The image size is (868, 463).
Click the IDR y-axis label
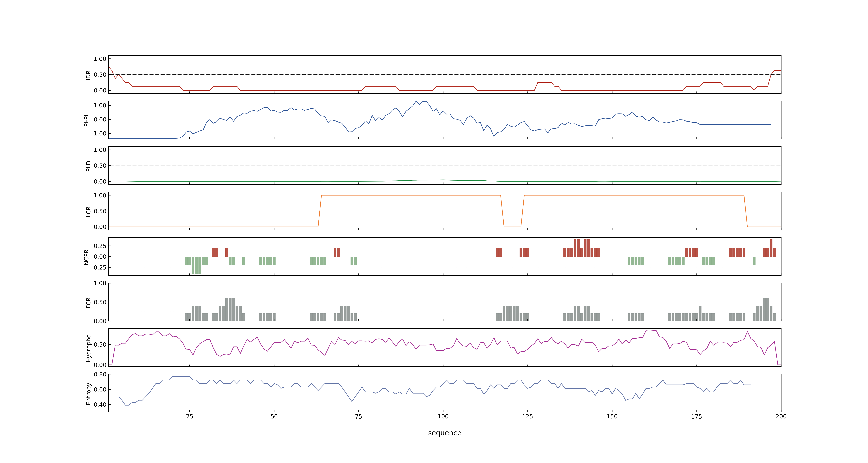(88, 75)
